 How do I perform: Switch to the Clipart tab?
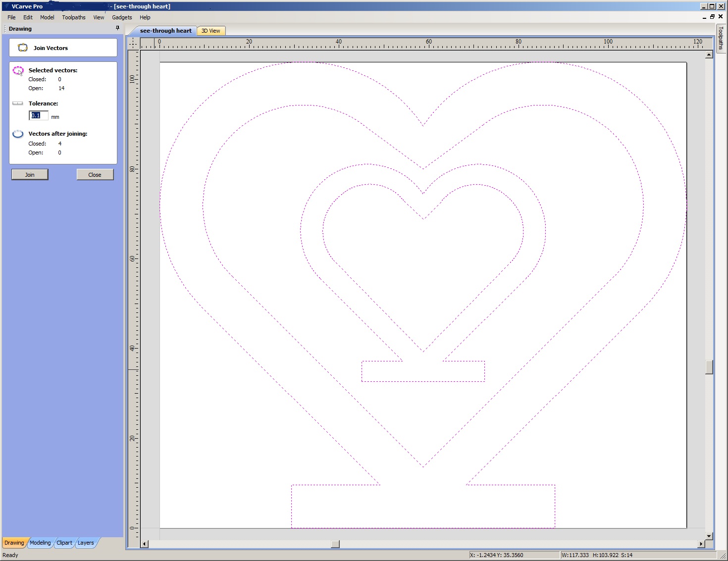(x=64, y=543)
